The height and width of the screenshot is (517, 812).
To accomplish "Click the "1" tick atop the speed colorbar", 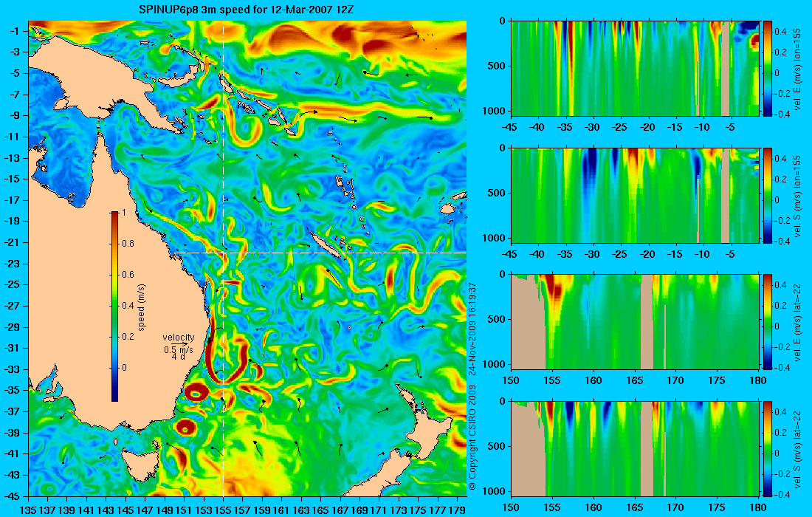I will click(123, 213).
